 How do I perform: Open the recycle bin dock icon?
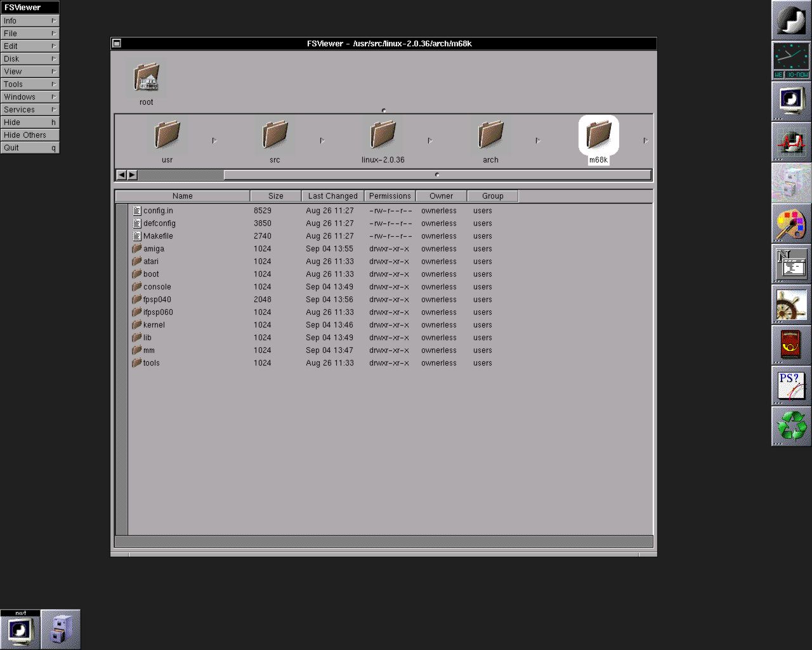click(791, 426)
